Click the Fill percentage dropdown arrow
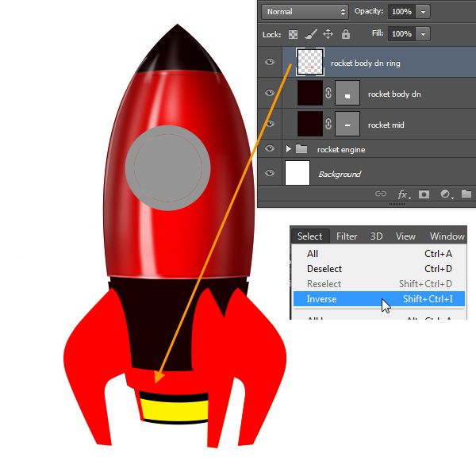This screenshot has width=476, height=476. tap(423, 34)
